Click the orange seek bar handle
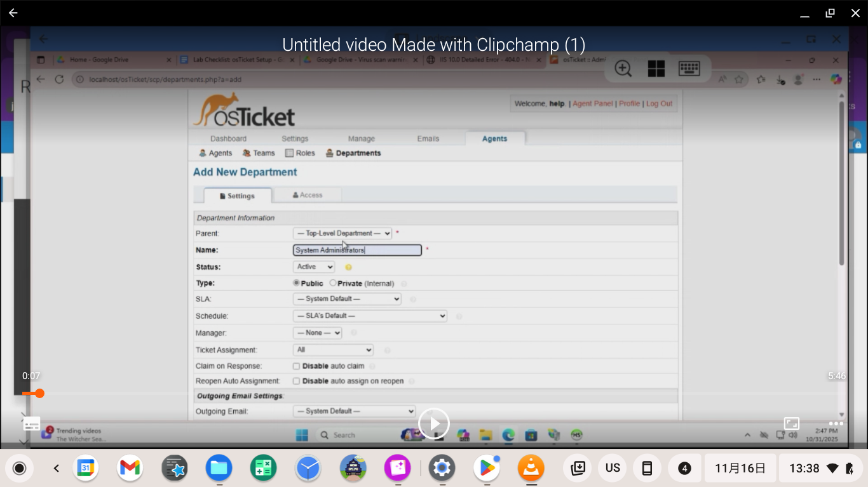 39,394
